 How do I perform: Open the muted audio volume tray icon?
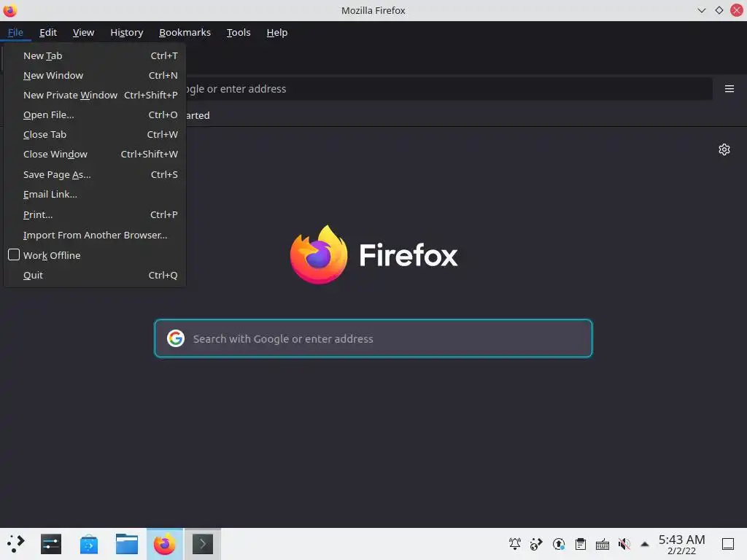click(624, 544)
